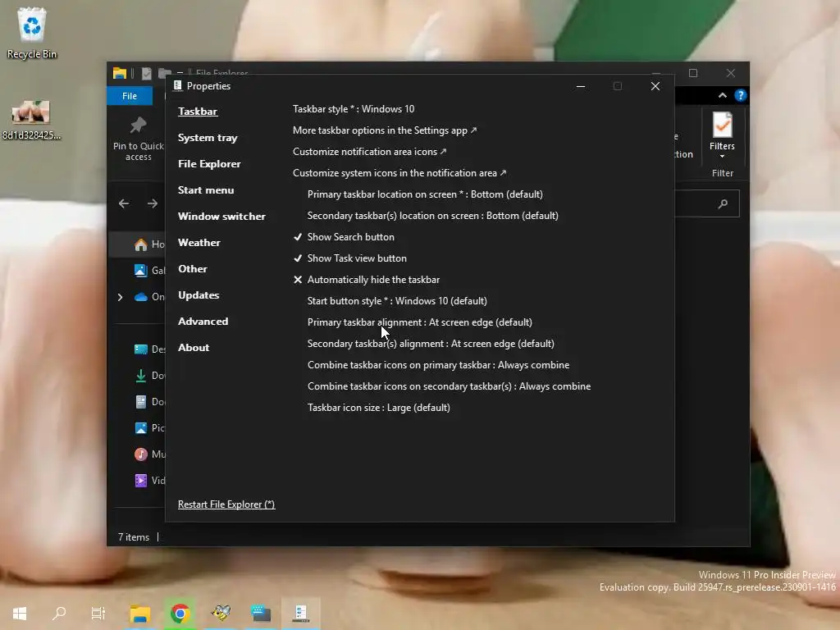Open Task View on the taskbar
This screenshot has height=630, width=840.
[x=98, y=613]
